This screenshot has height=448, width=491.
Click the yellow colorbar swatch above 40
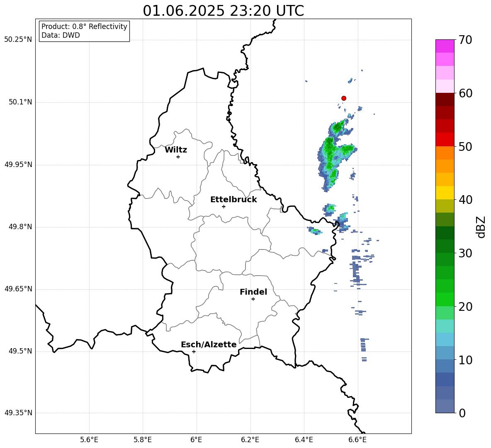pos(445,193)
